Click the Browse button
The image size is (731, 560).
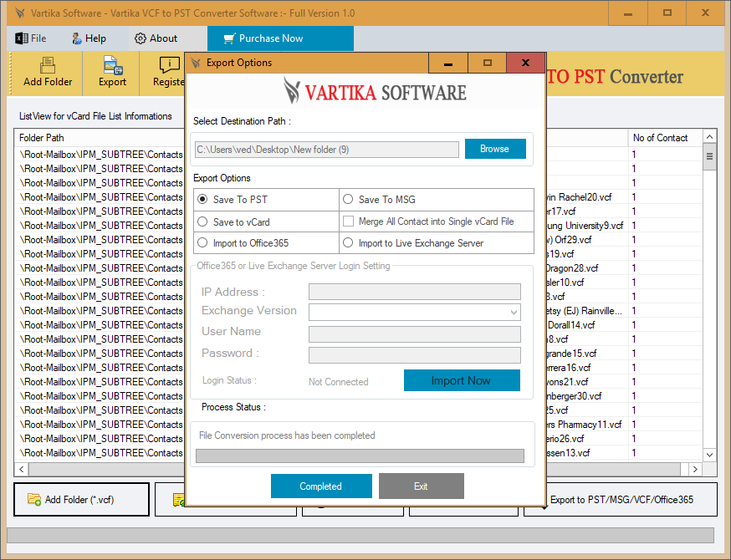pos(495,149)
